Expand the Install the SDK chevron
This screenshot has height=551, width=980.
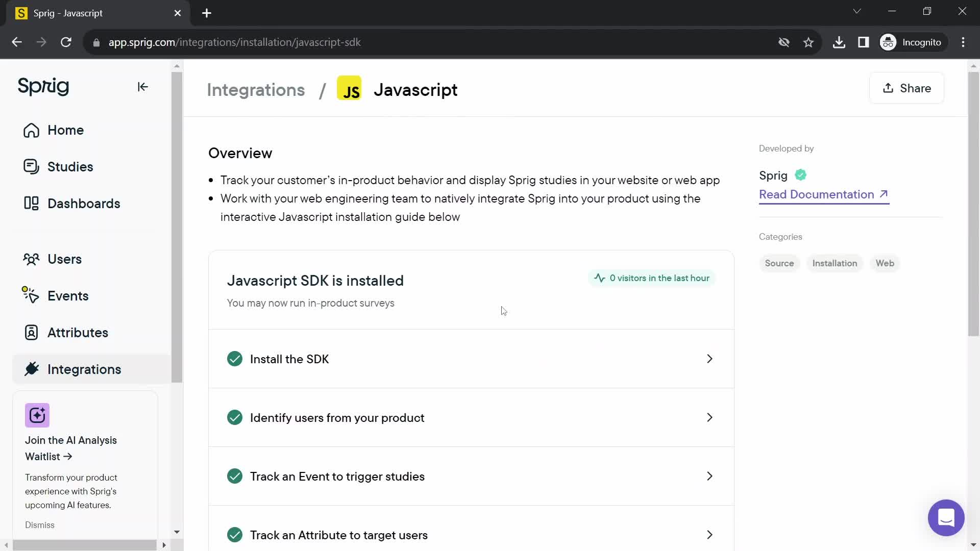pyautogui.click(x=709, y=359)
